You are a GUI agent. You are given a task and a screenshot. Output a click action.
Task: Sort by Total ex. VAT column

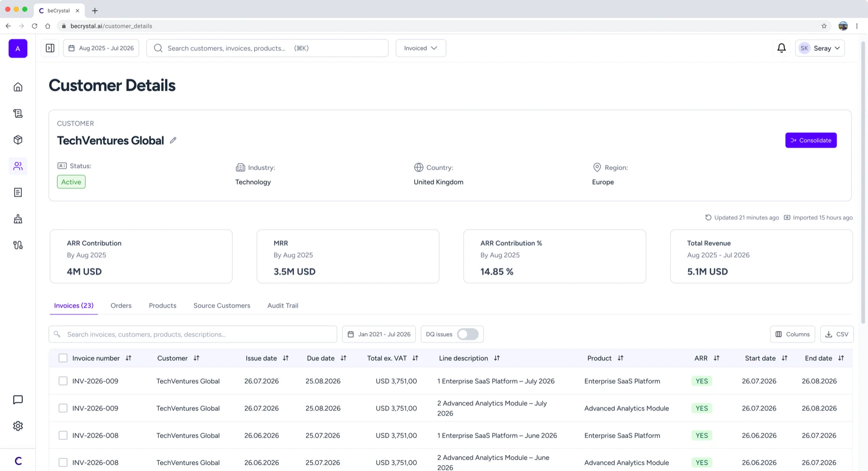(415, 358)
